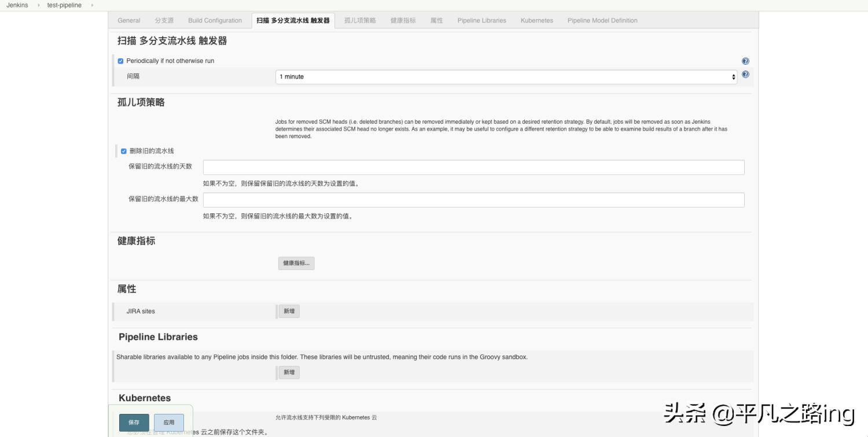This screenshot has height=437, width=868.
Task: Click the 健康指标... button
Action: pyautogui.click(x=296, y=263)
